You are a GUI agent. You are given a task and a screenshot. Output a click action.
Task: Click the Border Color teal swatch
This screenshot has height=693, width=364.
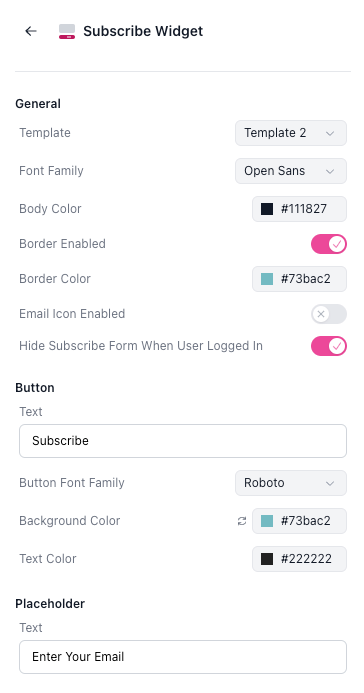pyautogui.click(x=267, y=279)
